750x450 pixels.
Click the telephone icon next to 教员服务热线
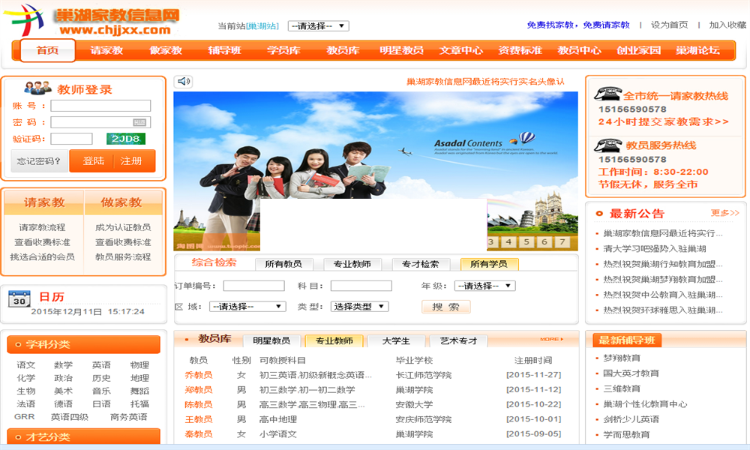(607, 144)
